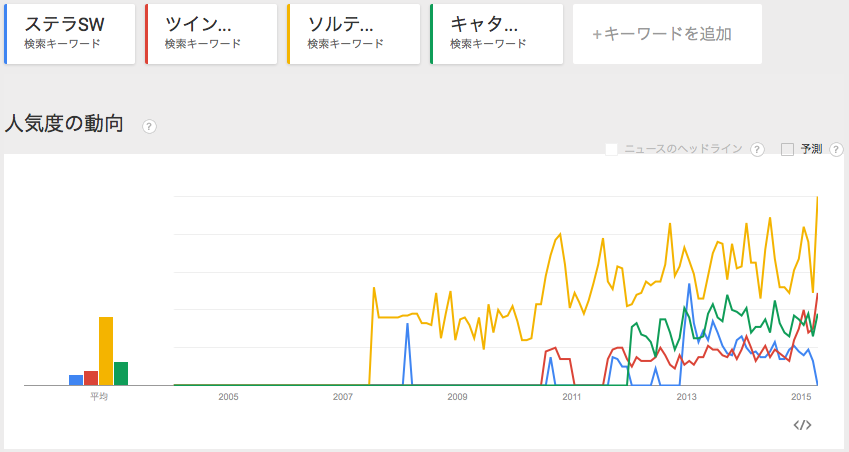The image size is (849, 452).
Task: Click the red average bar
Action: [x=91, y=378]
